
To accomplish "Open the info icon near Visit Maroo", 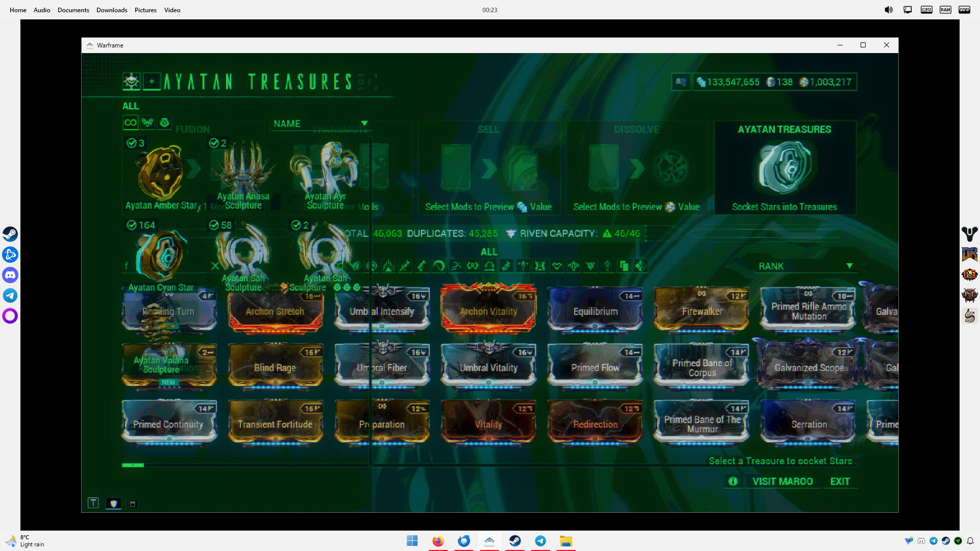I will (x=733, y=481).
